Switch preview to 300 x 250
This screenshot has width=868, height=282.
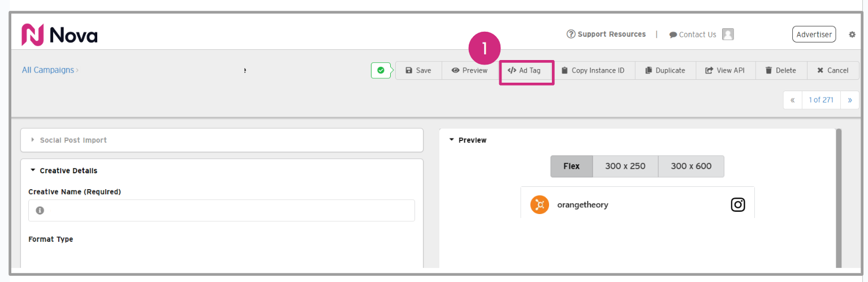pos(625,166)
